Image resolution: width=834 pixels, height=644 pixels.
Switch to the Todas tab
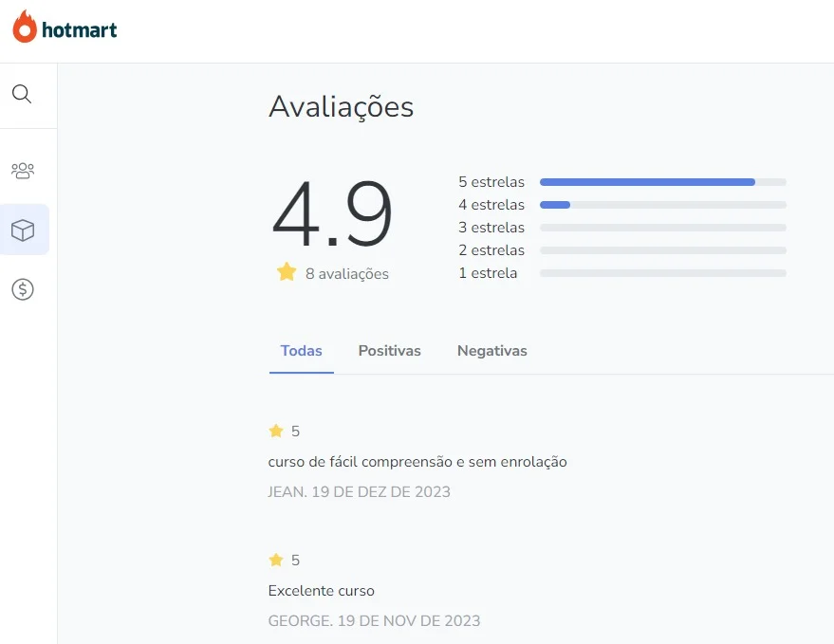coord(301,351)
